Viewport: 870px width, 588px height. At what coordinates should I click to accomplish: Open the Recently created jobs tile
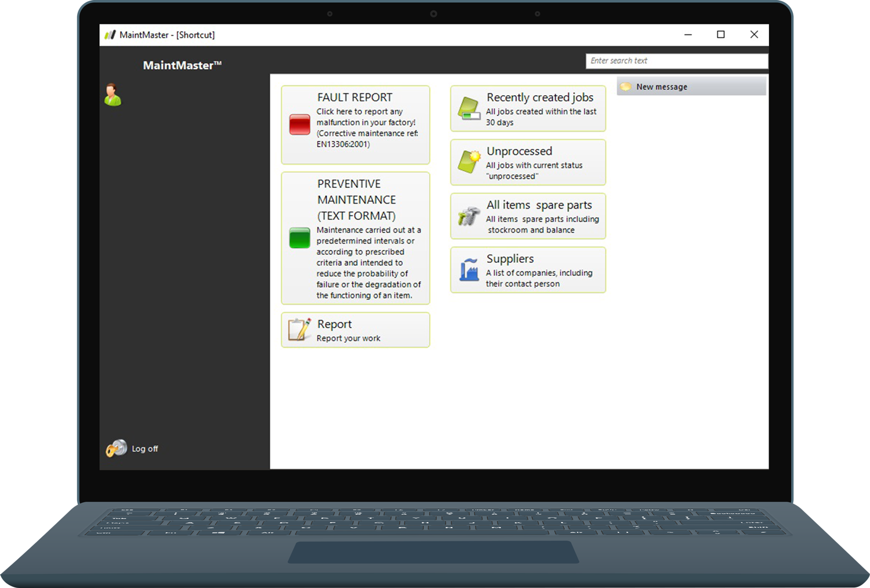(x=528, y=108)
